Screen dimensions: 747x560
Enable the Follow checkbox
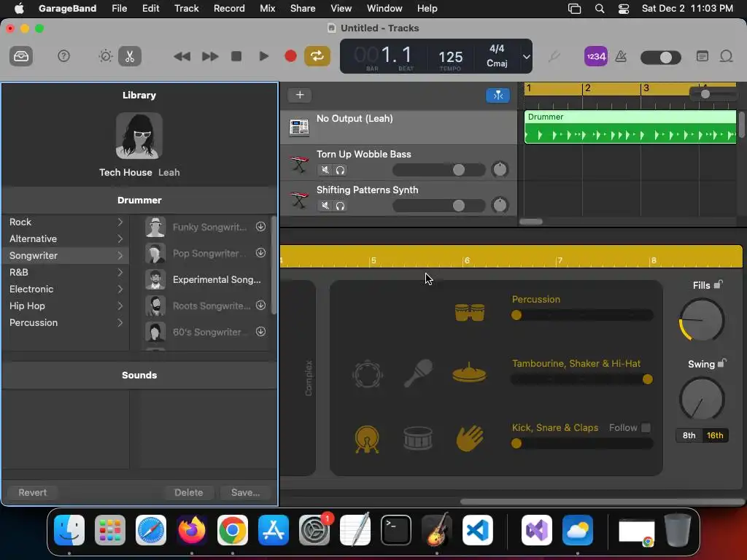click(x=646, y=427)
